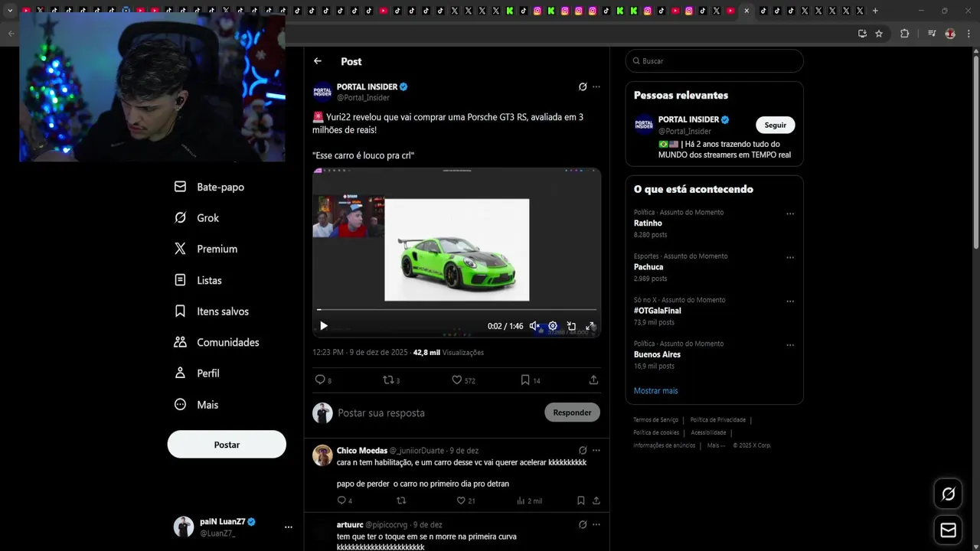The width and height of the screenshot is (980, 551).
Task: Open more options for Pachuca trend
Action: (790, 257)
